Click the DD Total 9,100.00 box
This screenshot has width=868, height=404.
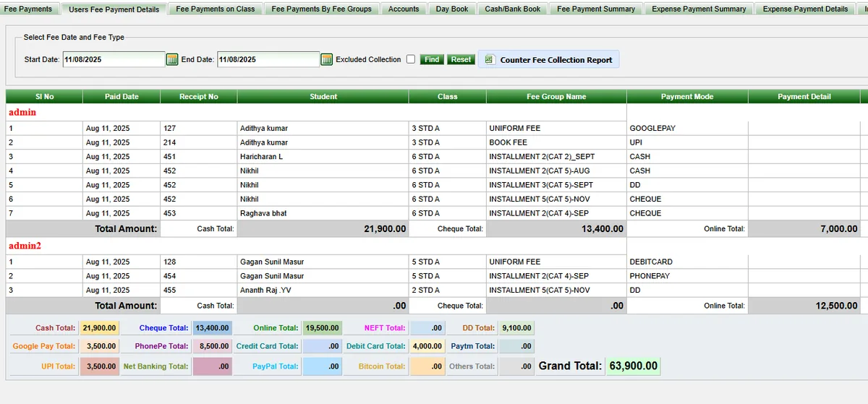515,328
